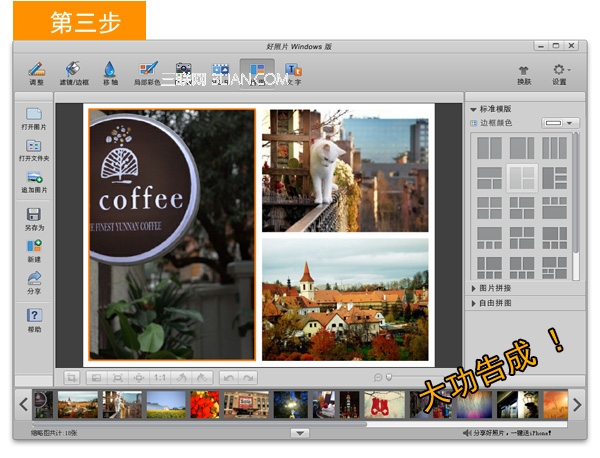Click the rotate right icon in bottom toolbar
The height and width of the screenshot is (458, 600).
[x=202, y=378]
